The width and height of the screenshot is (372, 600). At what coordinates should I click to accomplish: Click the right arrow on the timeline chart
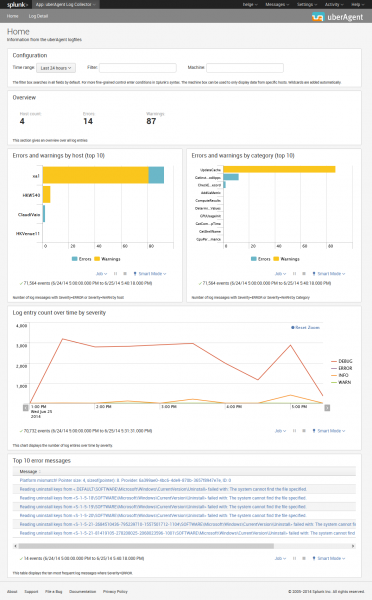[x=327, y=408]
